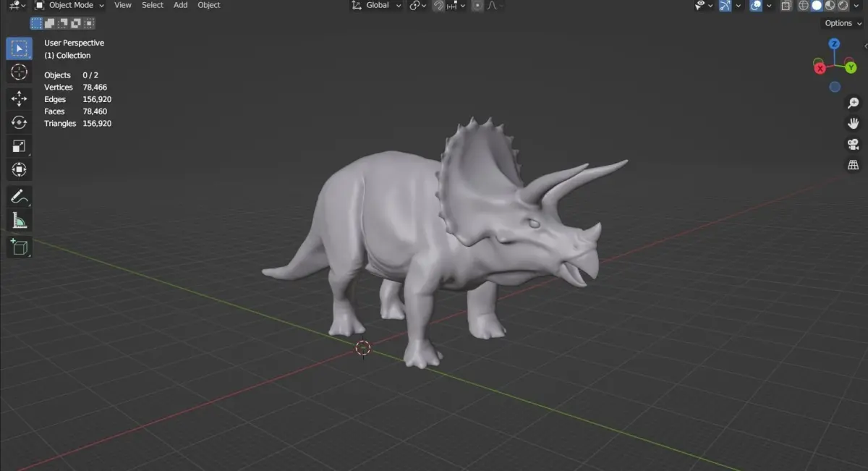Choose the Move tool
This screenshot has width=868, height=471.
click(x=19, y=99)
